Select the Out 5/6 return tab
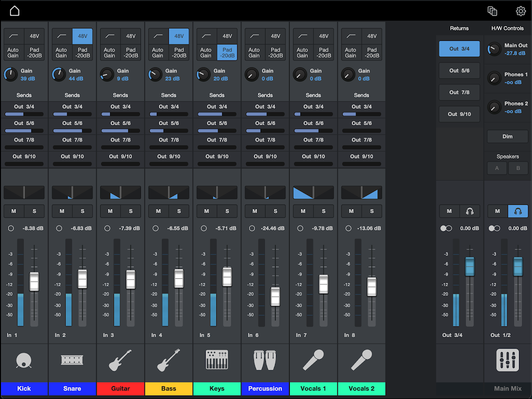Viewport: 532px width, 399px height. coord(459,71)
